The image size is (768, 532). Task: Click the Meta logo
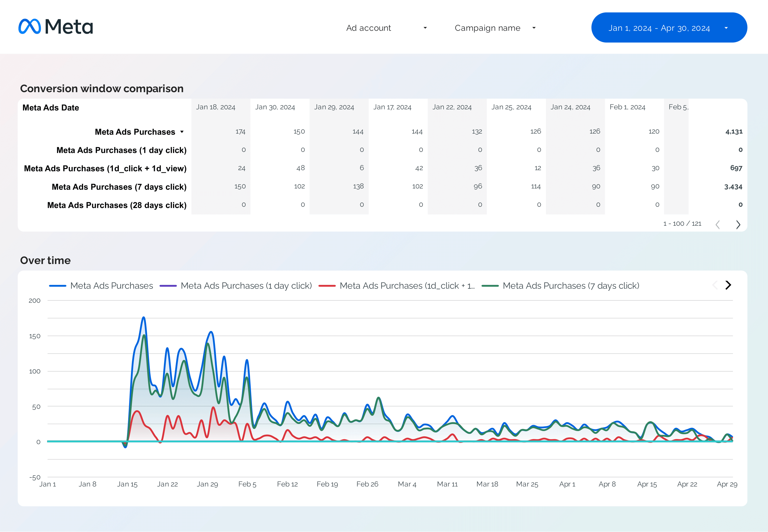click(56, 27)
